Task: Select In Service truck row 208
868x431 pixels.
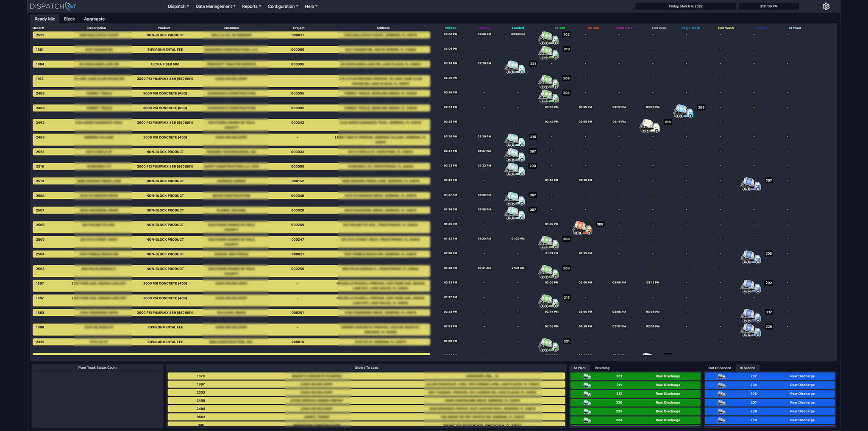Action: pos(770,412)
